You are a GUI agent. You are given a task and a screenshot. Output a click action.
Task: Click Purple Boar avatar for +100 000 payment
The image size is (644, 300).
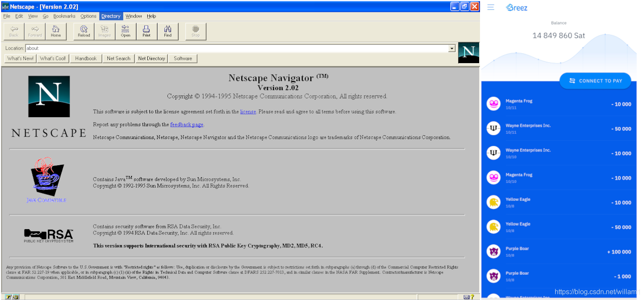pyautogui.click(x=494, y=252)
